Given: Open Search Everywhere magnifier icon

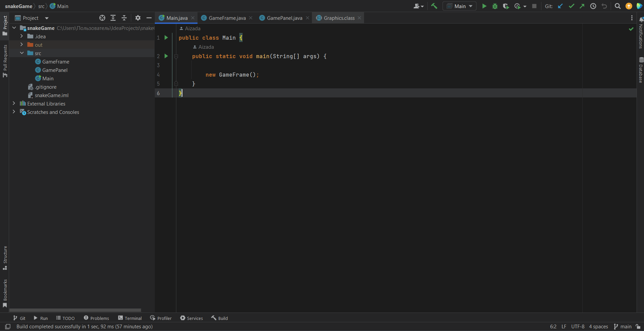Looking at the screenshot, I should pyautogui.click(x=617, y=6).
